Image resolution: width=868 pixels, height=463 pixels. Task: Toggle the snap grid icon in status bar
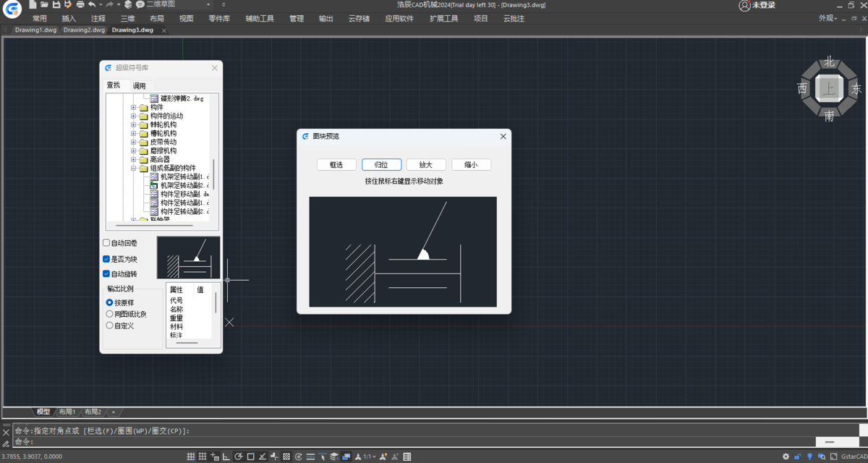pos(191,456)
